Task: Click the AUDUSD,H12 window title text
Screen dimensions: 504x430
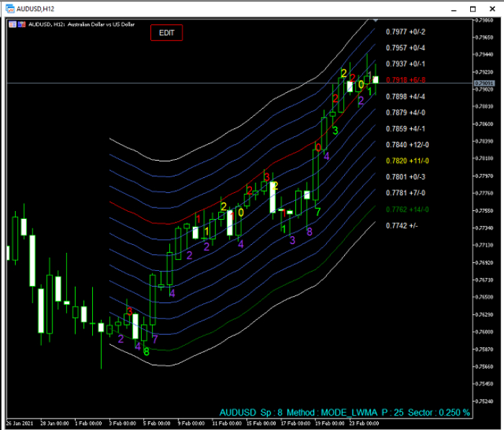Action: pyautogui.click(x=35, y=9)
